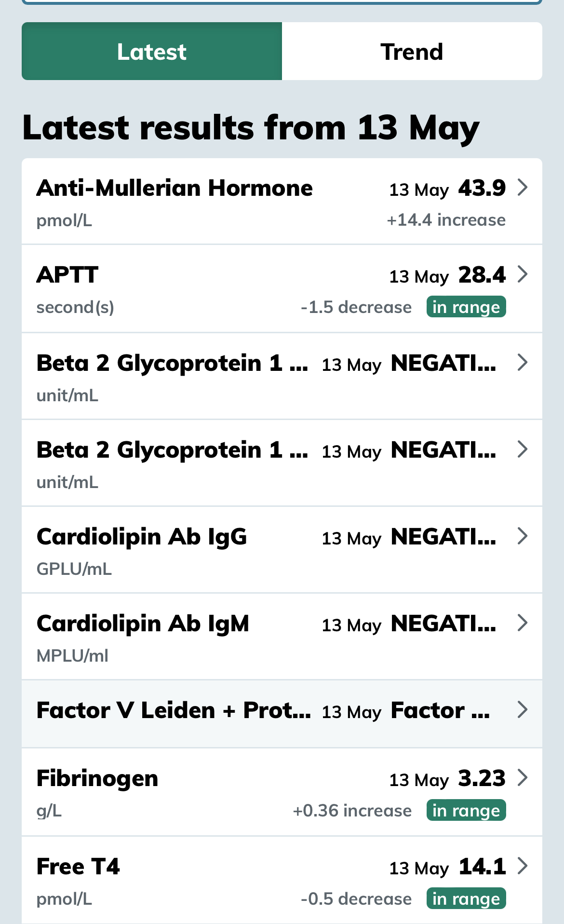Open Cardiolipin Ab IgG chevron

tap(522, 536)
